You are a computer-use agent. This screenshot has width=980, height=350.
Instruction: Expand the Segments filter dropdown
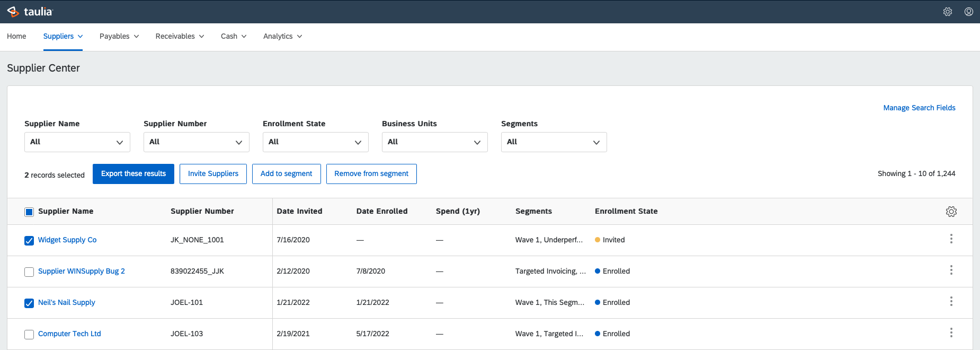coord(554,142)
